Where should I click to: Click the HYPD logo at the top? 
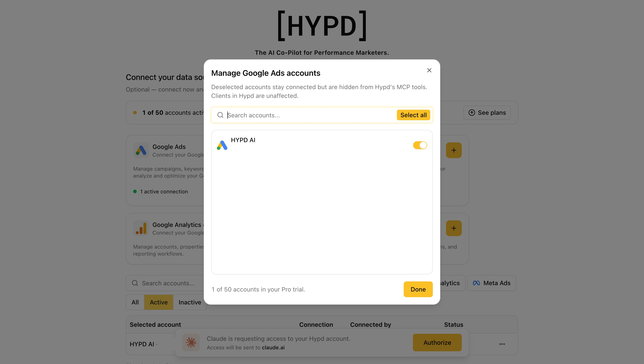click(322, 26)
